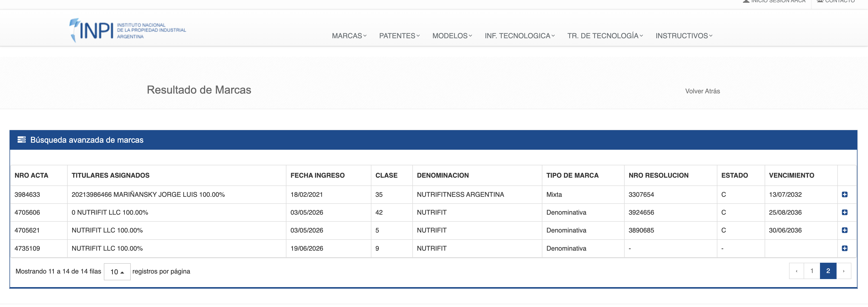Screen dimensions: 868x307
Task: Sort by NRO ACTA column header
Action: (x=31, y=175)
